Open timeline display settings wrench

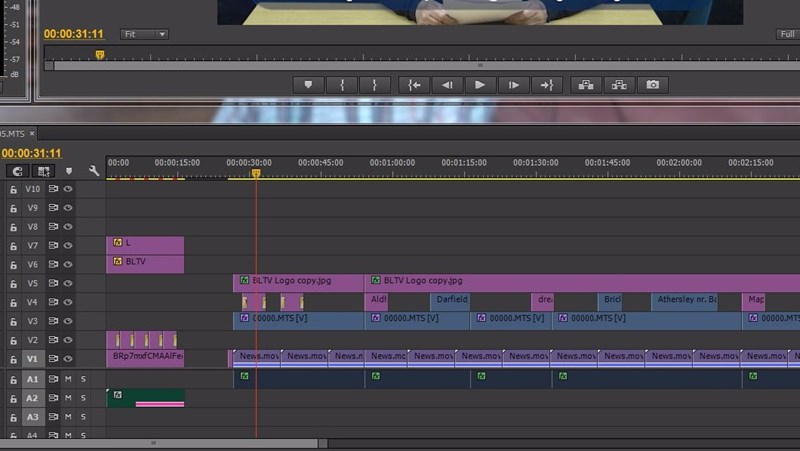pos(94,171)
